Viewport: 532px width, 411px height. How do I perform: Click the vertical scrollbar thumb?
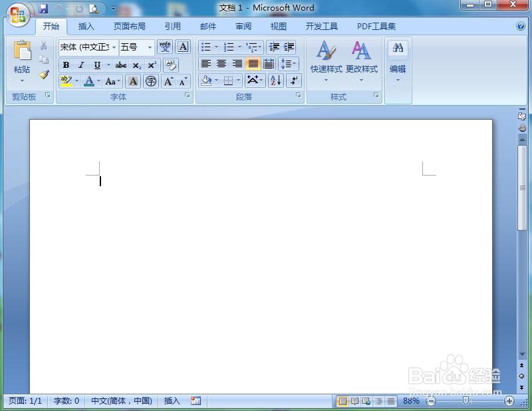pos(522,188)
